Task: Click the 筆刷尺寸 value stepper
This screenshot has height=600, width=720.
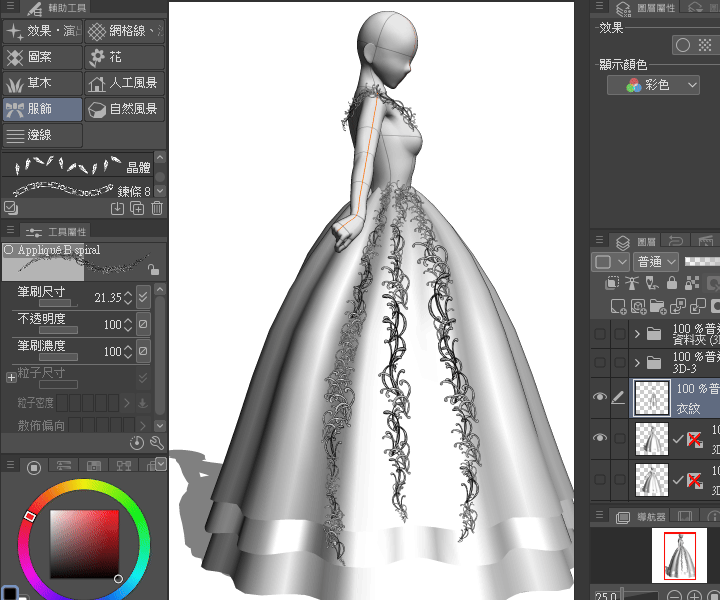Action: pyautogui.click(x=128, y=298)
